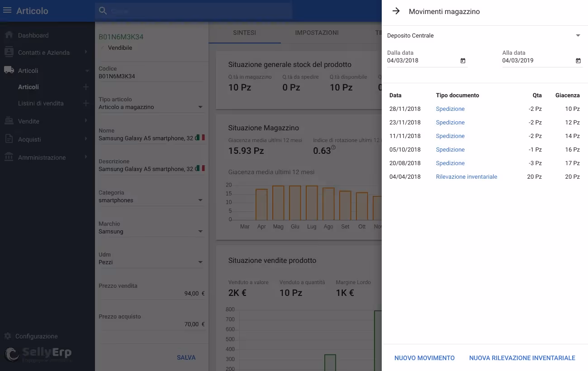The width and height of the screenshot is (588, 371).
Task: Select the Sintesi tab
Action: click(244, 33)
